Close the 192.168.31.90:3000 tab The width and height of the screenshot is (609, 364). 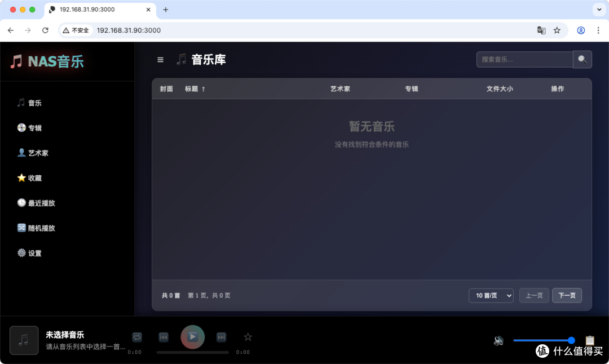point(148,10)
